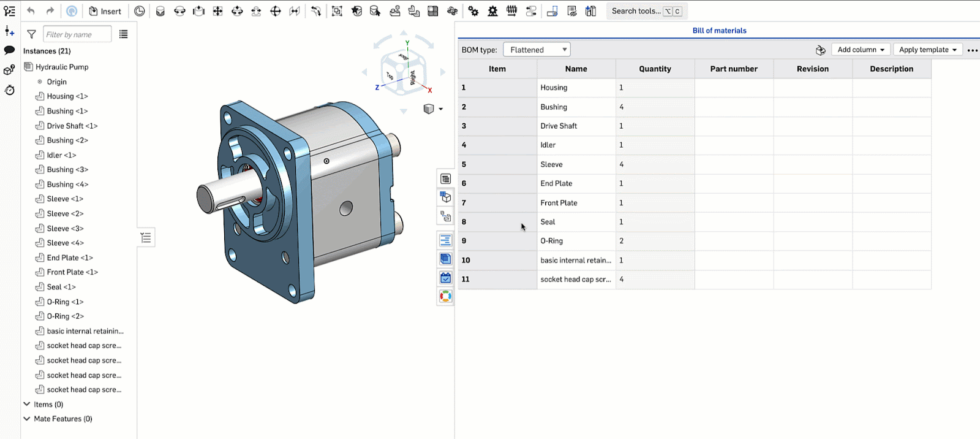The image size is (980, 439).
Task: Click the Undo arrow in the toolbar
Action: point(31,11)
